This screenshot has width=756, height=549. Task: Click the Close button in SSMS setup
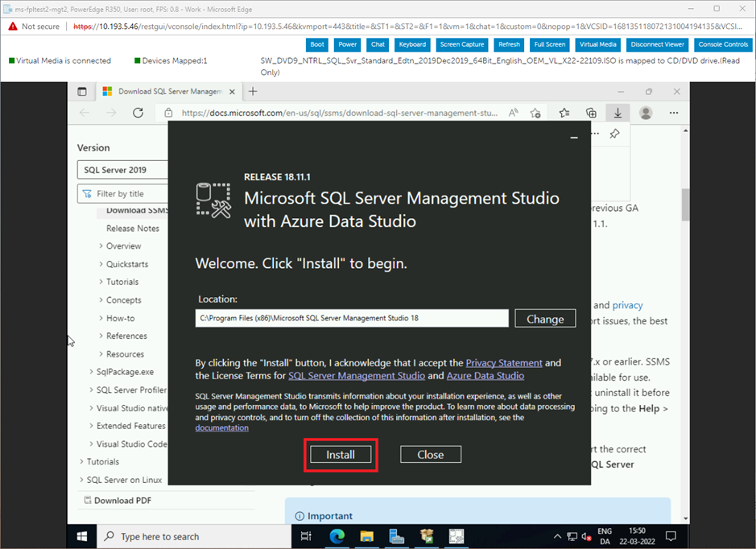point(431,455)
